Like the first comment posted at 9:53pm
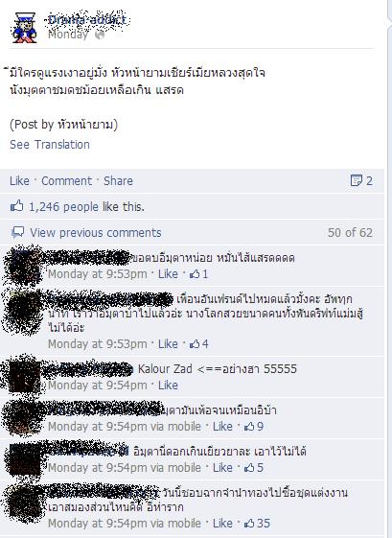 pyautogui.click(x=168, y=274)
